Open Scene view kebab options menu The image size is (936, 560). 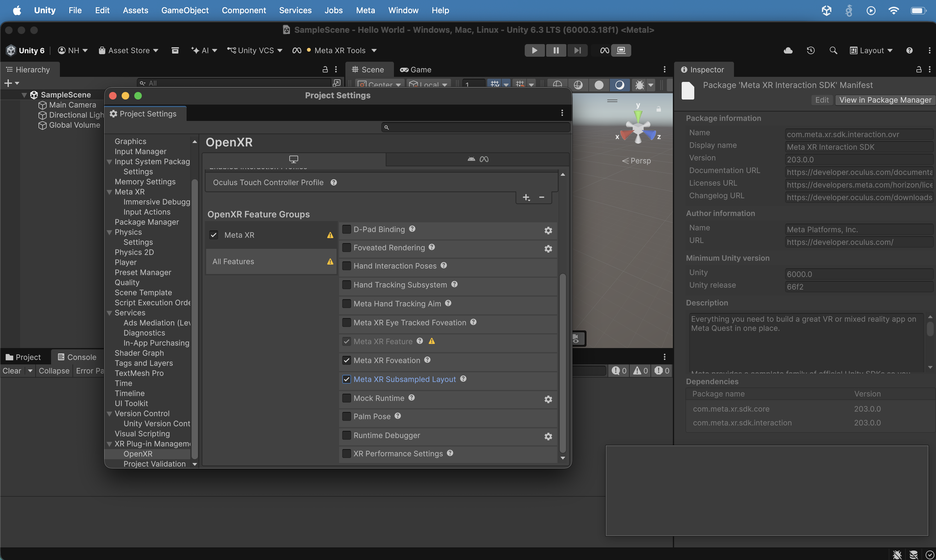point(664,69)
